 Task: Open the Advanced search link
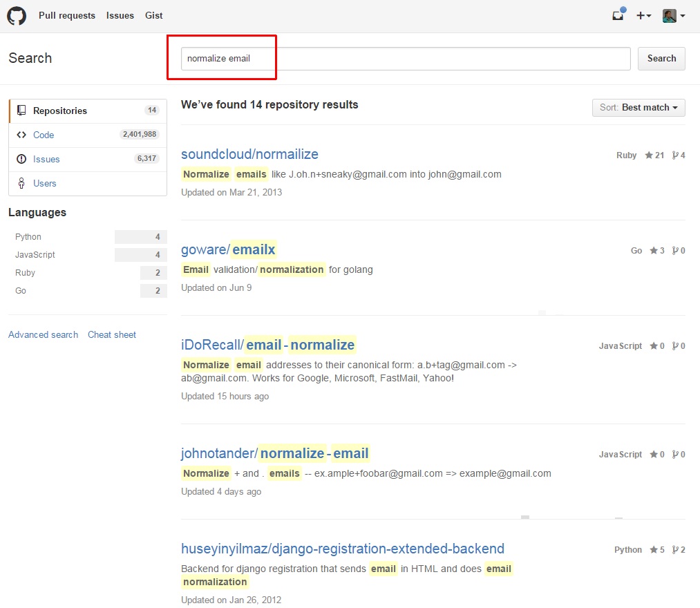(x=44, y=335)
